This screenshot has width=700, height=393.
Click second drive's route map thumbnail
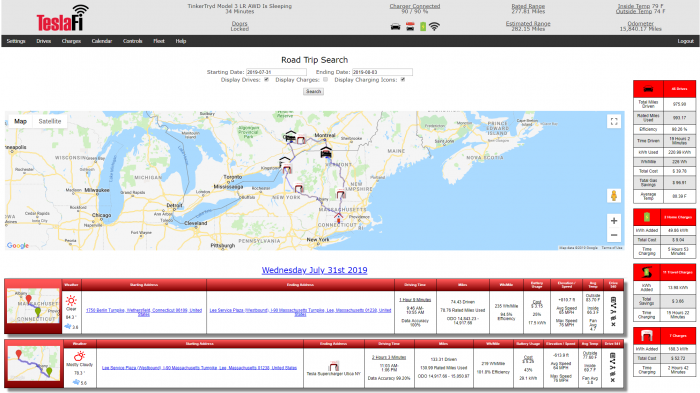(33, 363)
